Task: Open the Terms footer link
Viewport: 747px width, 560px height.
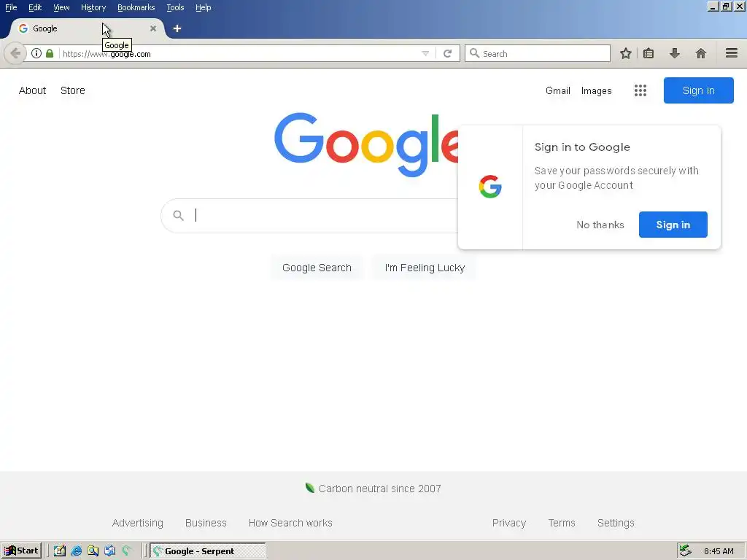Action: (562, 523)
